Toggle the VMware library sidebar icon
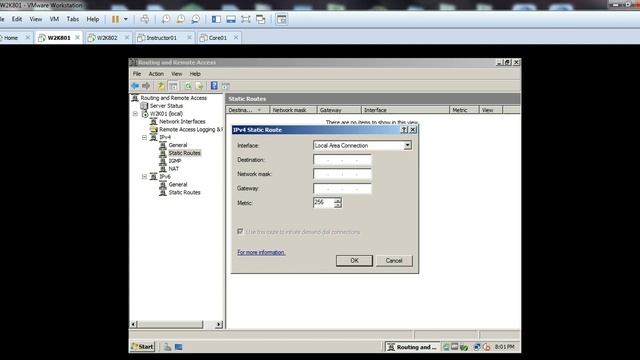 click(x=216, y=19)
